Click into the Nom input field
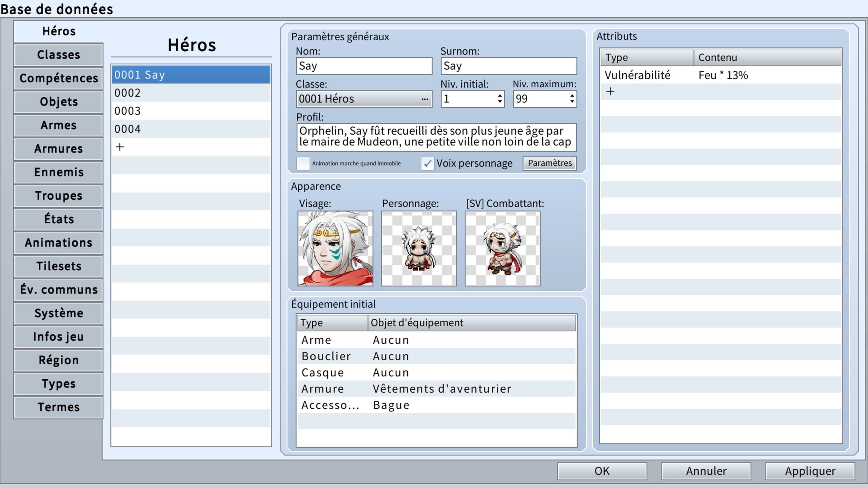This screenshot has width=868, height=488. 364,66
